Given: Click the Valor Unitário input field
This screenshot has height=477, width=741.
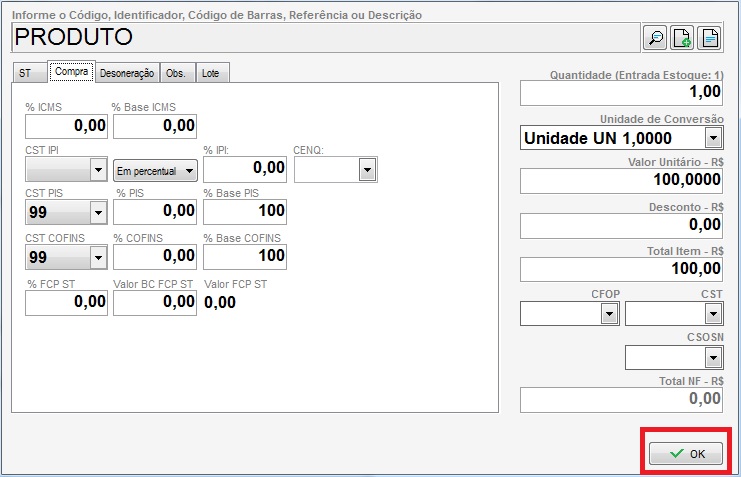Looking at the screenshot, I should click(x=621, y=181).
